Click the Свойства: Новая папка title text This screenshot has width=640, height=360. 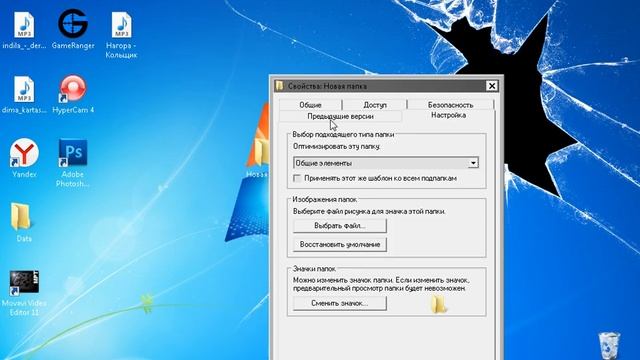point(327,86)
